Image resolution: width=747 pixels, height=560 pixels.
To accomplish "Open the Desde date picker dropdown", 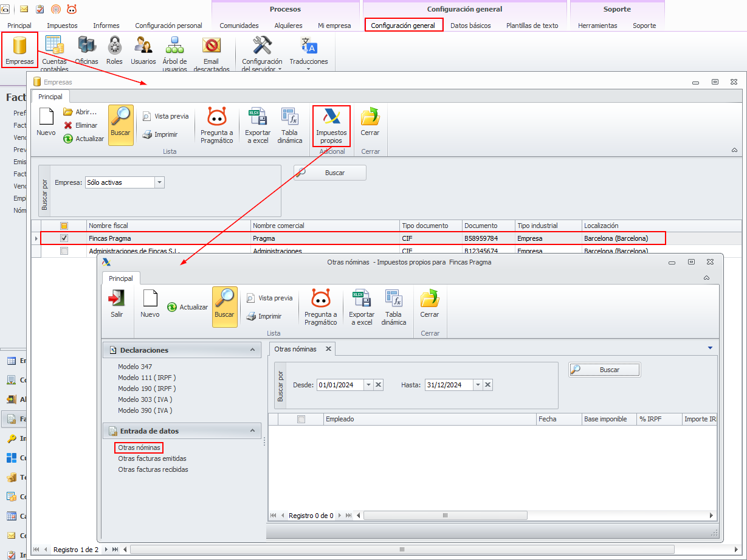I will 368,385.
